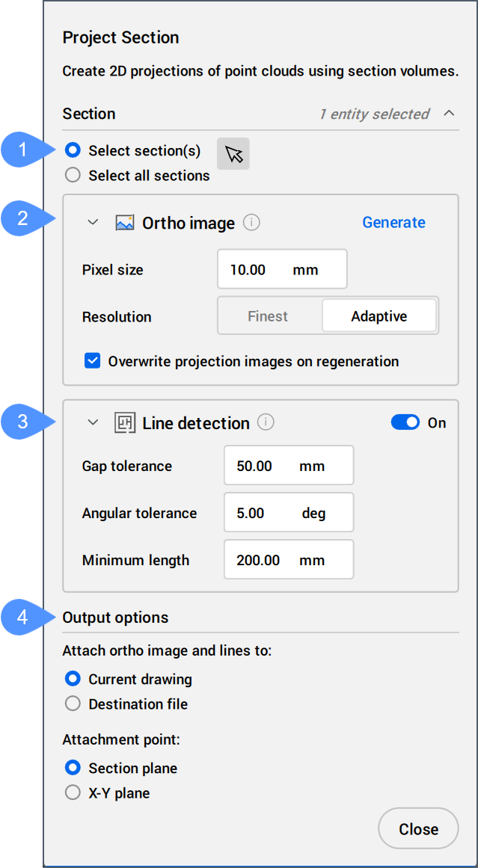The width and height of the screenshot is (478, 868).
Task: Turn off the Line detection switch
Action: coord(405,423)
